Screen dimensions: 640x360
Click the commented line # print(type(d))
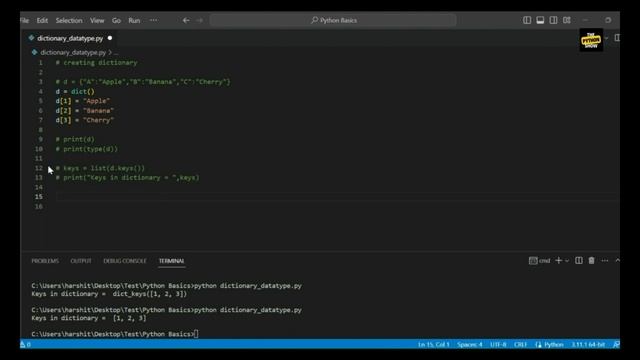(x=87, y=149)
